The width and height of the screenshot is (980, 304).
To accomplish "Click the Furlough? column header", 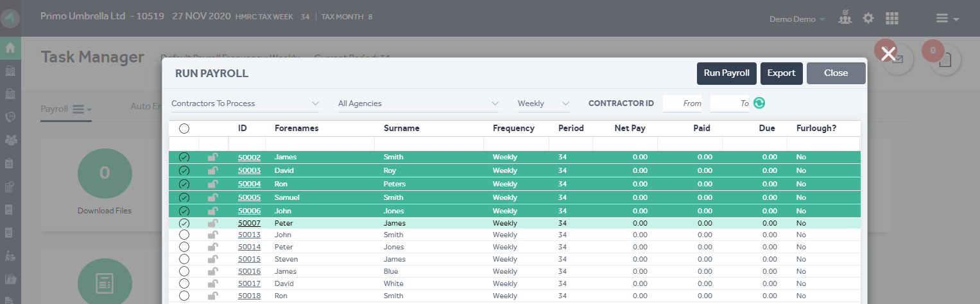I will 816,129.
